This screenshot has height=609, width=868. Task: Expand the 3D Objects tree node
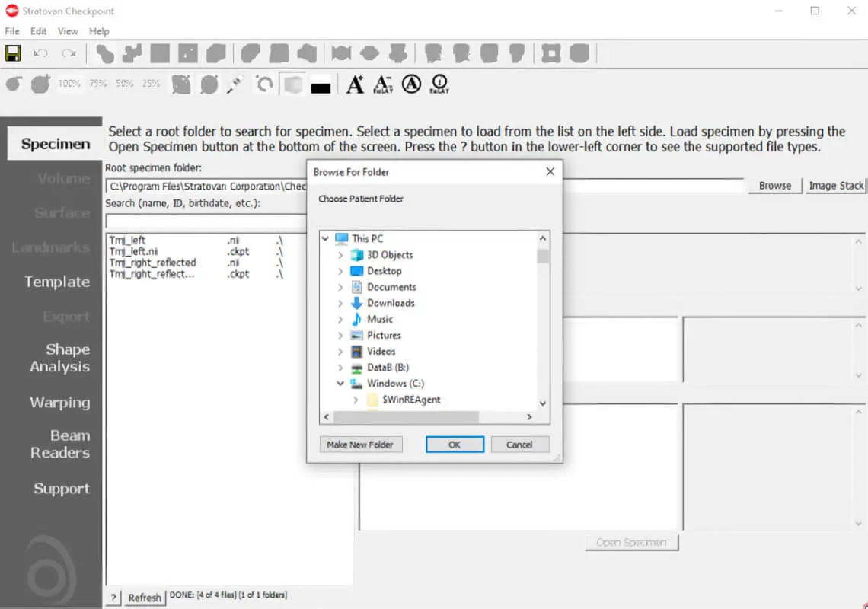tap(340, 255)
